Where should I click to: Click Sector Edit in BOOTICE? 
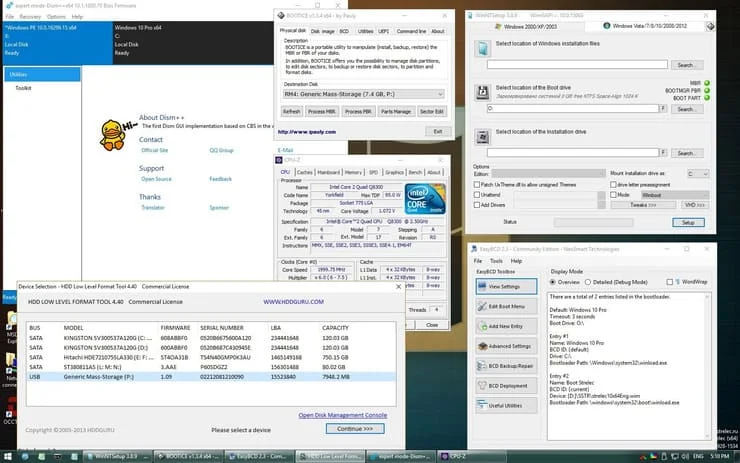click(431, 111)
